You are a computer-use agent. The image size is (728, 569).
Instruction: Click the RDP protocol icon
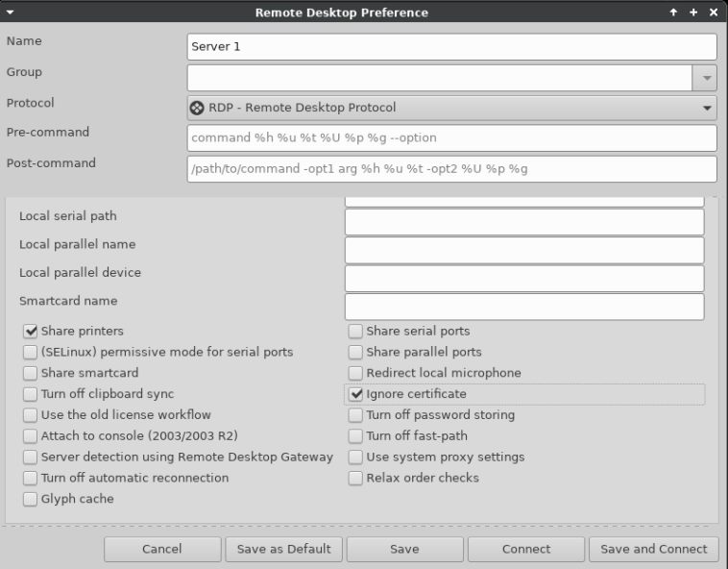tap(197, 108)
